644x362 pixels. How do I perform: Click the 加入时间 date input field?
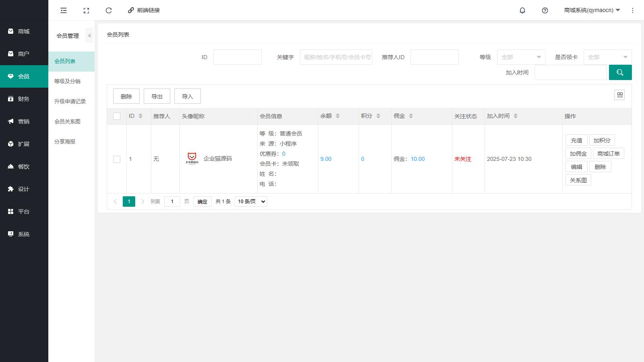[x=570, y=72]
